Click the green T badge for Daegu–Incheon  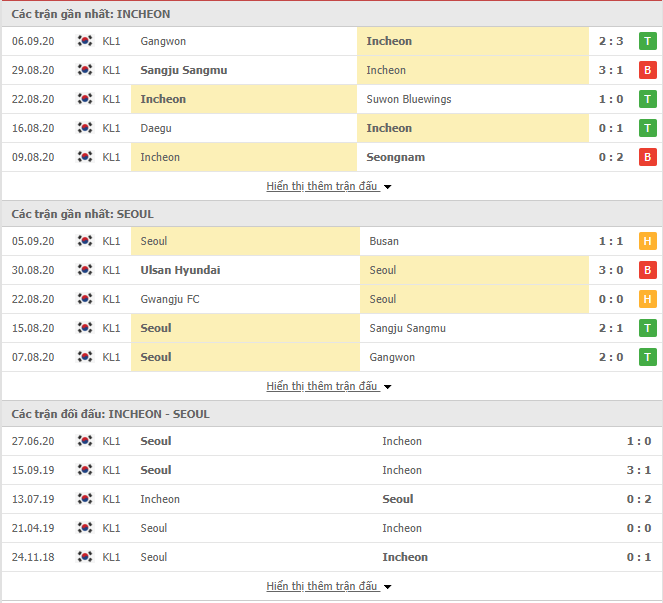[647, 128]
